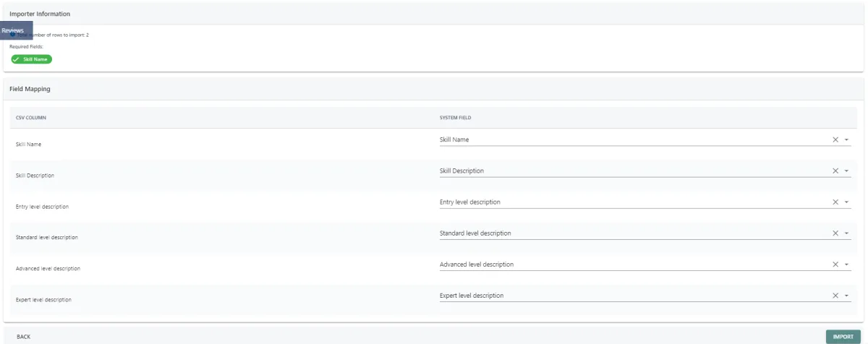Open dropdown arrow for Entry level description
Viewport: 868px width, 344px height.
point(846,202)
